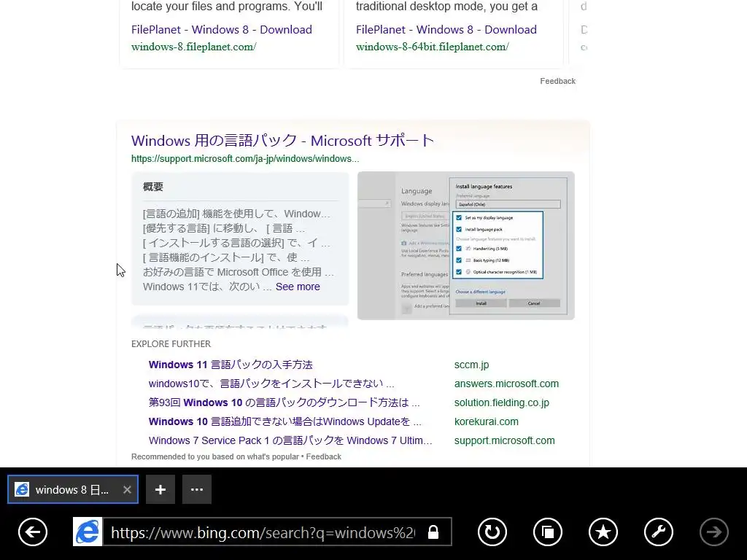747x560 pixels.
Task: Click the windows-8.fileplanet.com/ URL
Action: [x=194, y=47]
